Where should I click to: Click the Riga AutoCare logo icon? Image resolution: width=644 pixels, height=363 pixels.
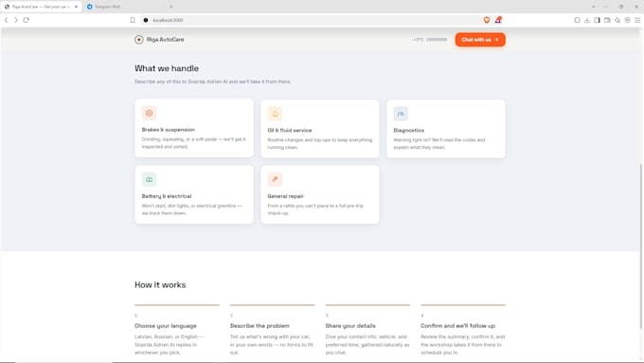[139, 40]
